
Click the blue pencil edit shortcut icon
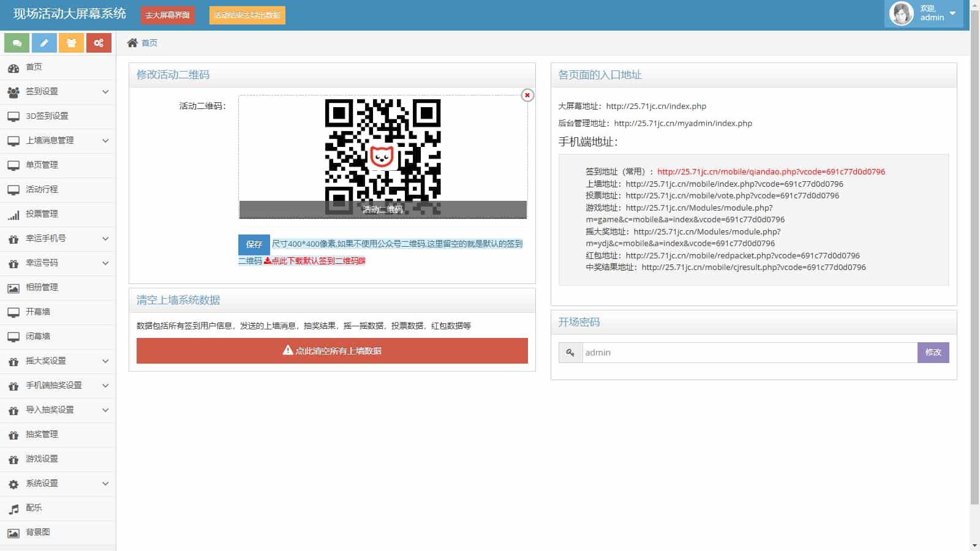[44, 43]
